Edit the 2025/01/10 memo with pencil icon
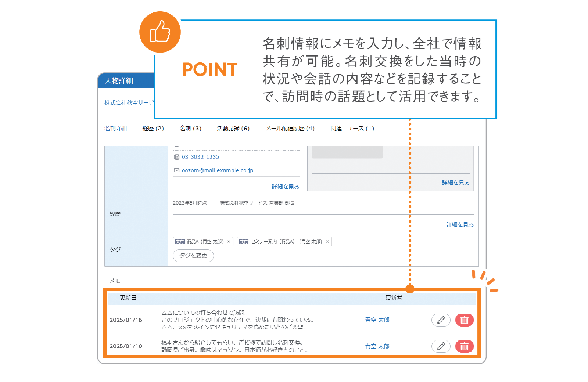 (x=441, y=346)
